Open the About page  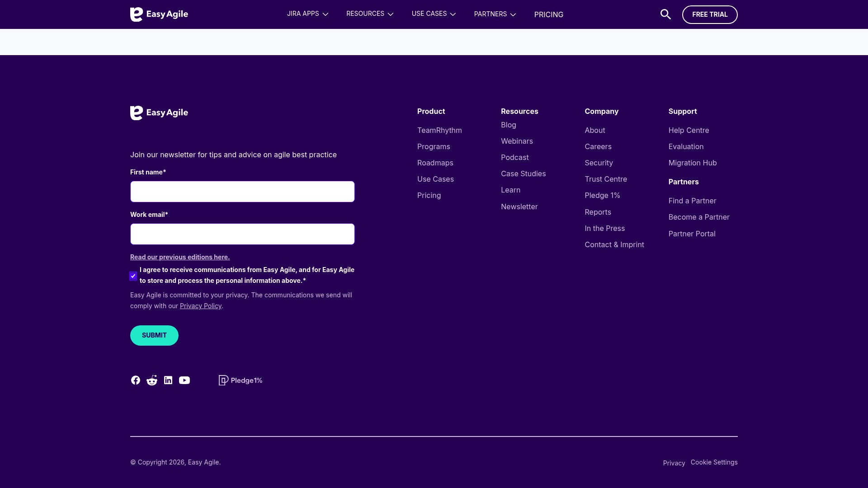[595, 130]
